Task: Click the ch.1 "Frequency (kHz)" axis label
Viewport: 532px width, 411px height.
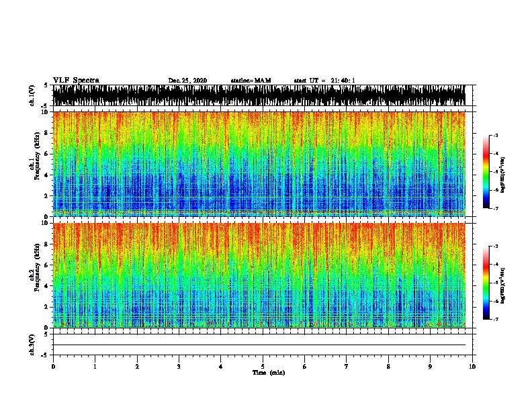Action: click(x=37, y=156)
